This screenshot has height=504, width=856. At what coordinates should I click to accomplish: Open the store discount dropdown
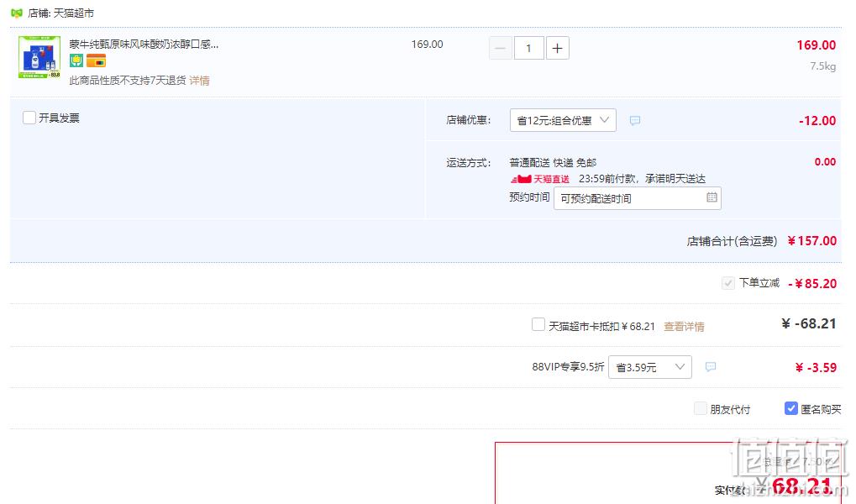563,120
